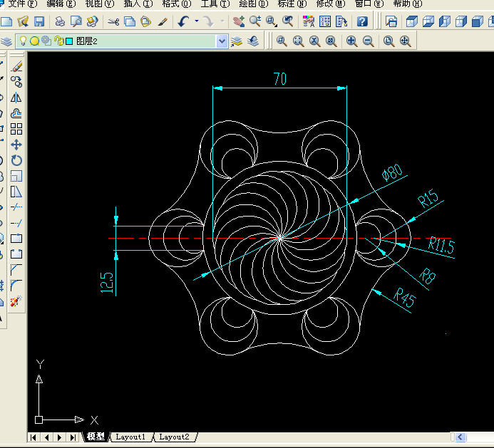Image resolution: width=494 pixels, height=448 pixels.
Task: Activate the Stretch tool
Action: 16,192
